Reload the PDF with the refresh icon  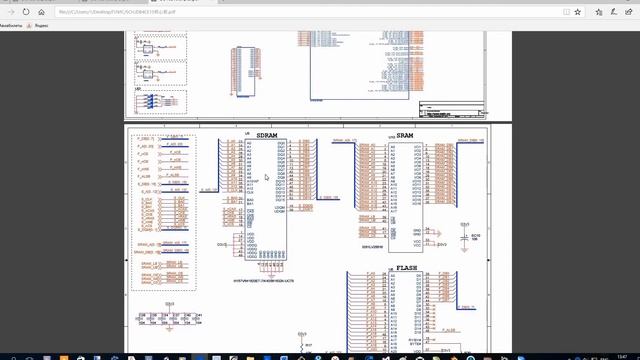[x=26, y=12]
